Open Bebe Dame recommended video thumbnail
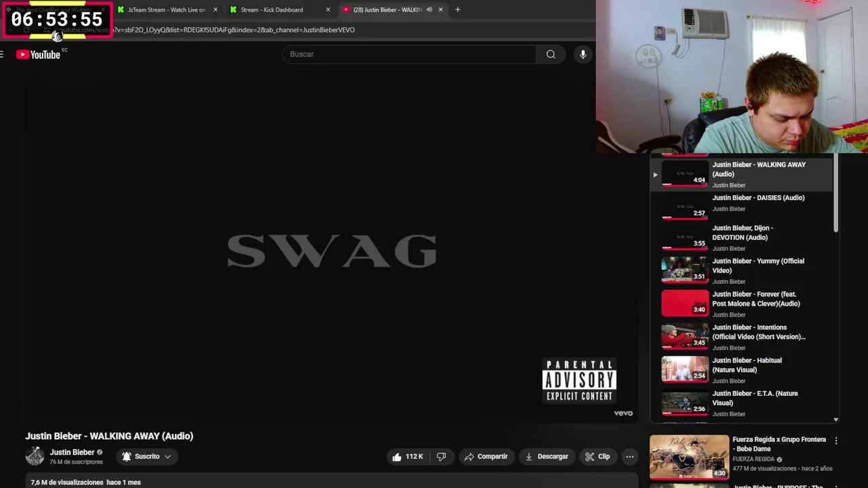Viewport: 868px width, 488px height. coord(689,457)
